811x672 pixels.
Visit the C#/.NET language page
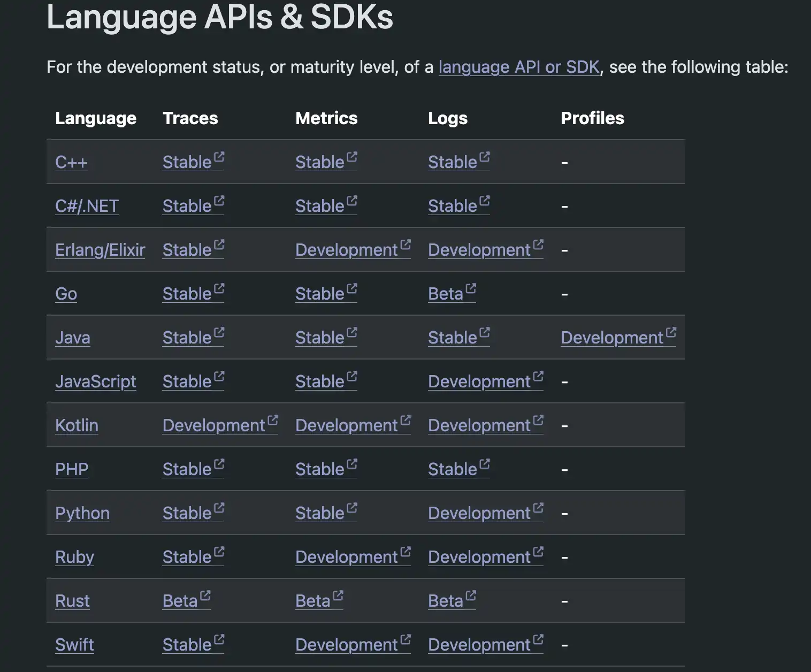tap(87, 206)
